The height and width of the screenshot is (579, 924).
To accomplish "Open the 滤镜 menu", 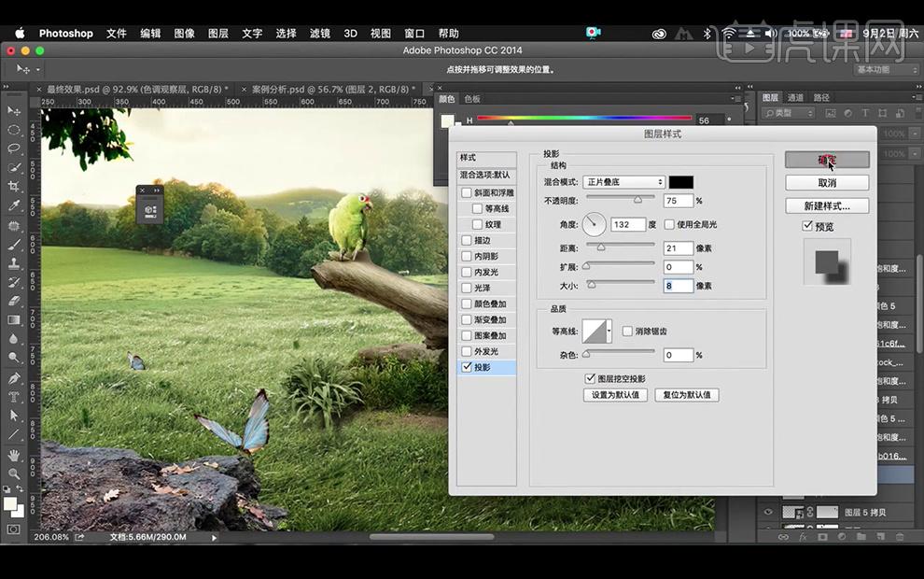I will tap(320, 34).
